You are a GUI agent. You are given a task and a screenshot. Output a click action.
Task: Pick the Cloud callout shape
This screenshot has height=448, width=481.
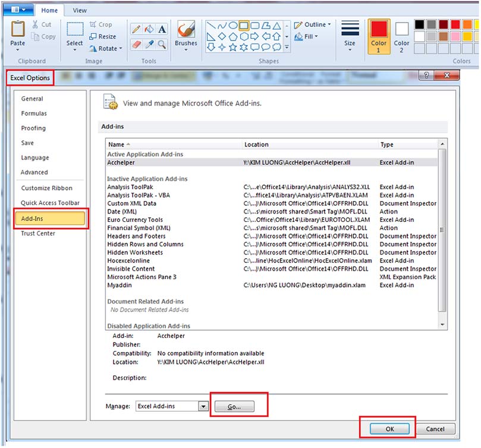coord(277,47)
